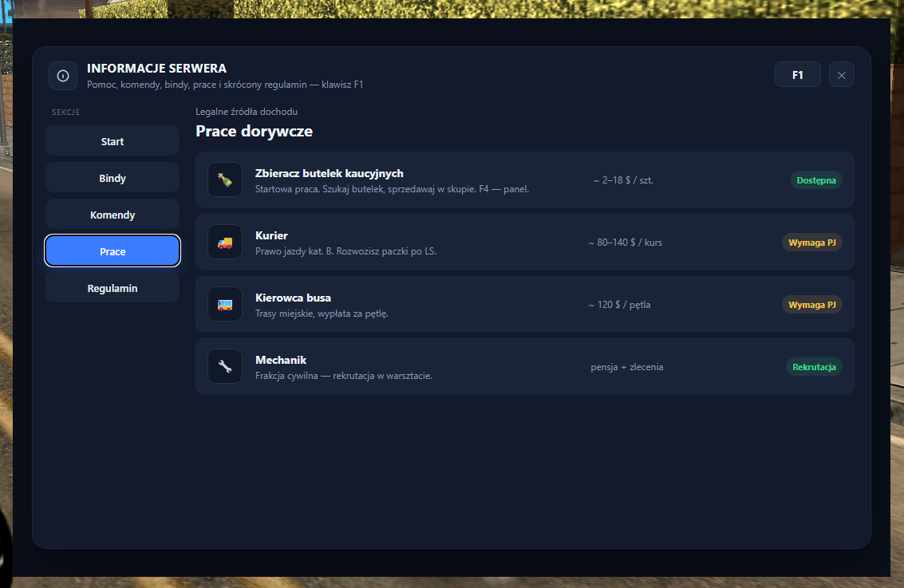Close the server information panel
904x588 pixels.
[x=842, y=75]
